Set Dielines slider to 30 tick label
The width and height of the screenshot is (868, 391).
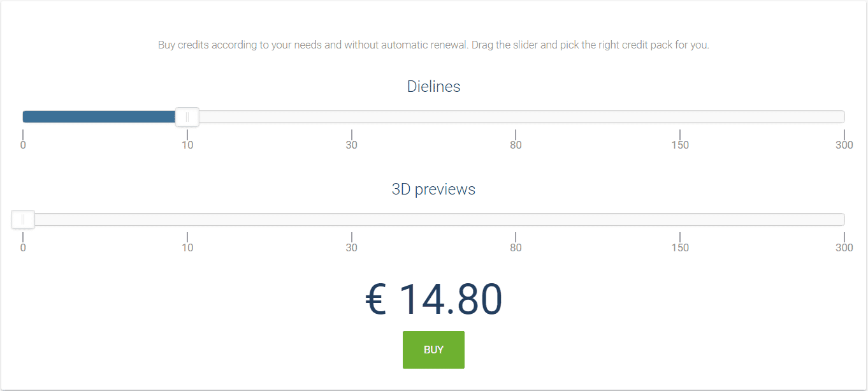point(352,145)
